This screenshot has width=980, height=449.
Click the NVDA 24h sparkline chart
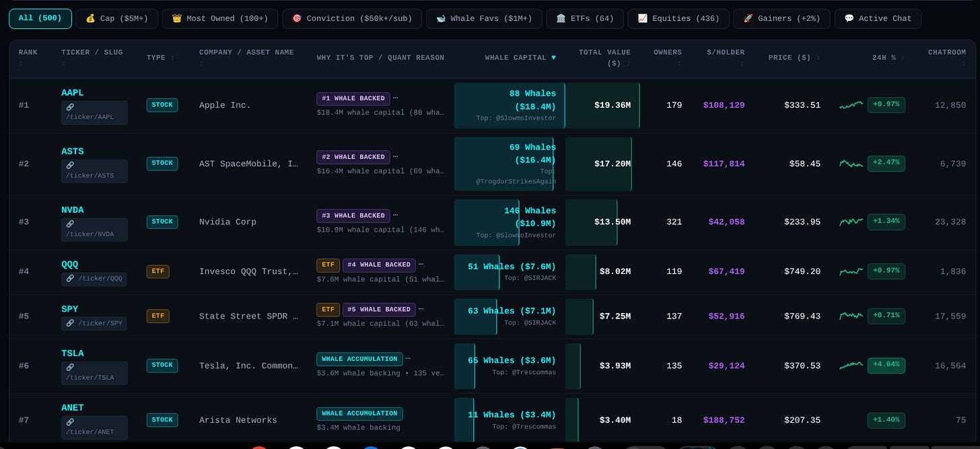(x=851, y=221)
